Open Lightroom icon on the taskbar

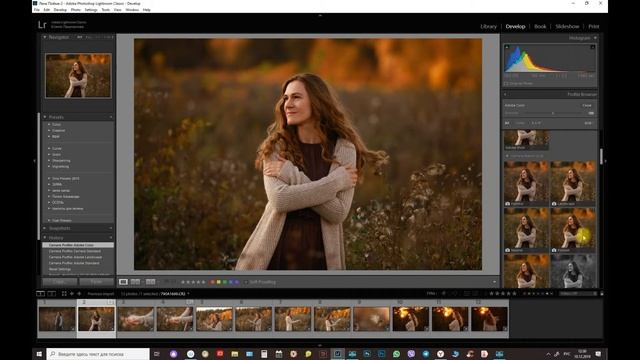[x=338, y=354]
